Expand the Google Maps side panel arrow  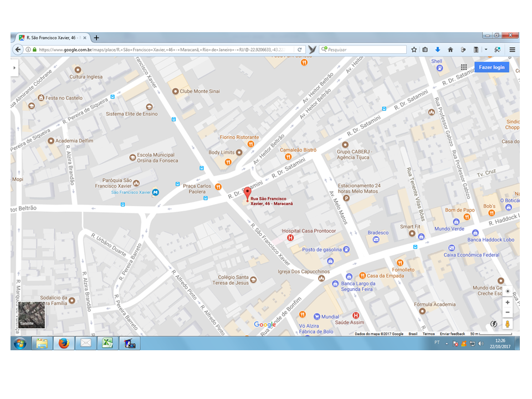[x=14, y=68]
